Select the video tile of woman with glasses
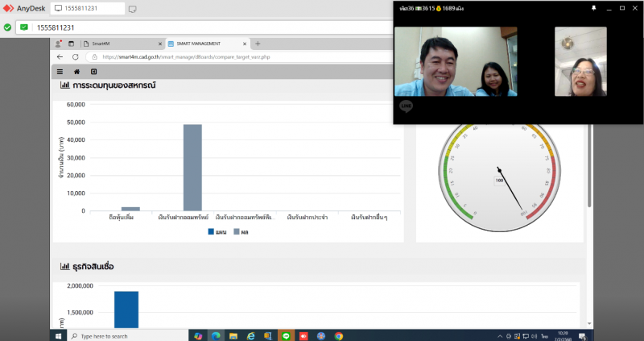 pyautogui.click(x=580, y=62)
